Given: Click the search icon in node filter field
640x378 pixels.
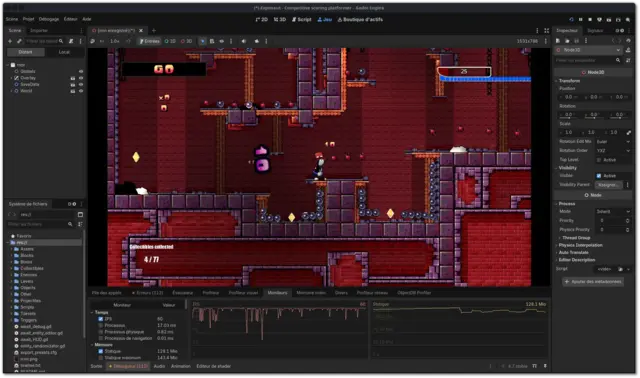Looking at the screenshot, I should tap(61, 41).
